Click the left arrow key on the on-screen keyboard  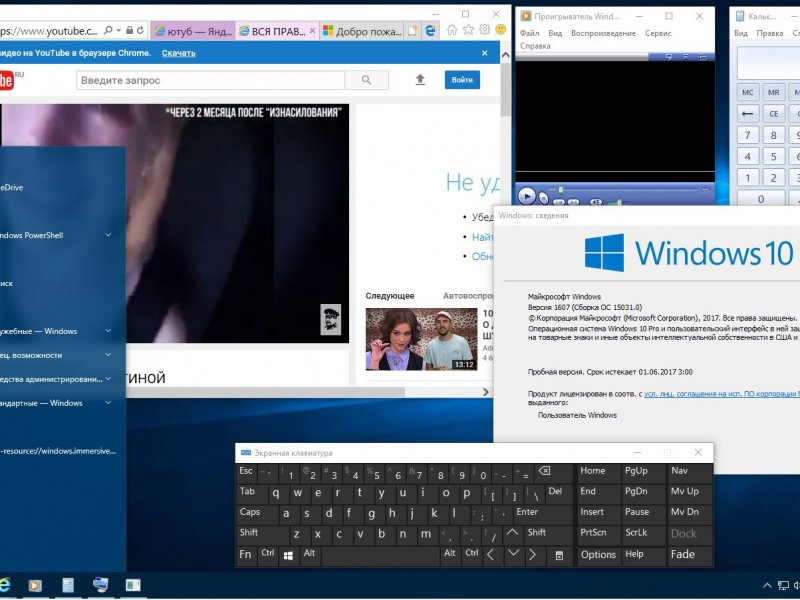[x=491, y=555]
